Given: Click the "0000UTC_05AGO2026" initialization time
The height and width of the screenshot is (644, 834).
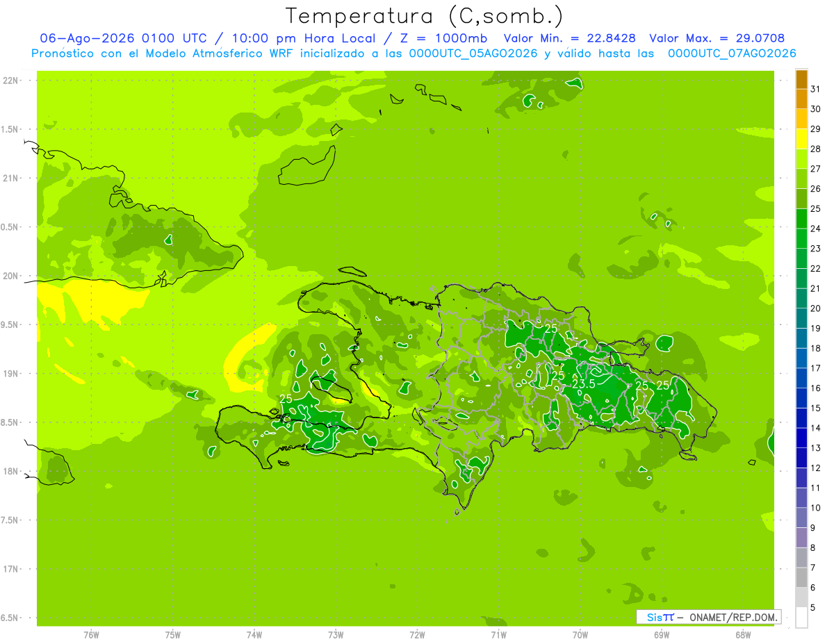Looking at the screenshot, I should pyautogui.click(x=473, y=53).
